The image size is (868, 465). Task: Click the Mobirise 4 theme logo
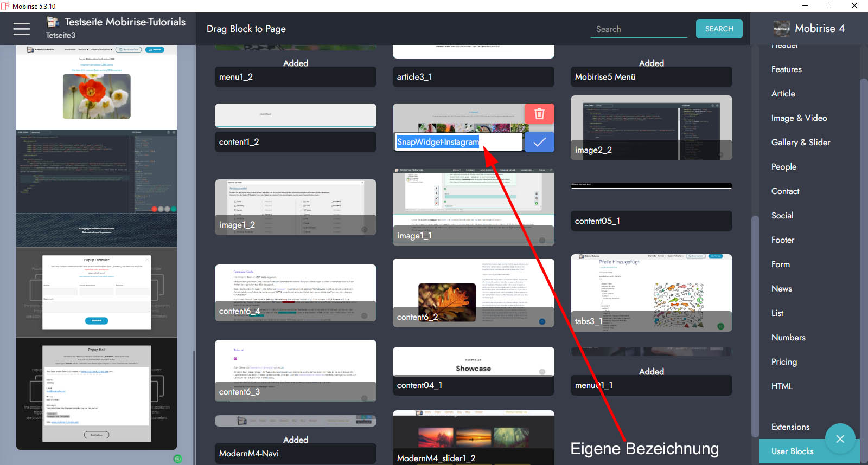tap(781, 28)
